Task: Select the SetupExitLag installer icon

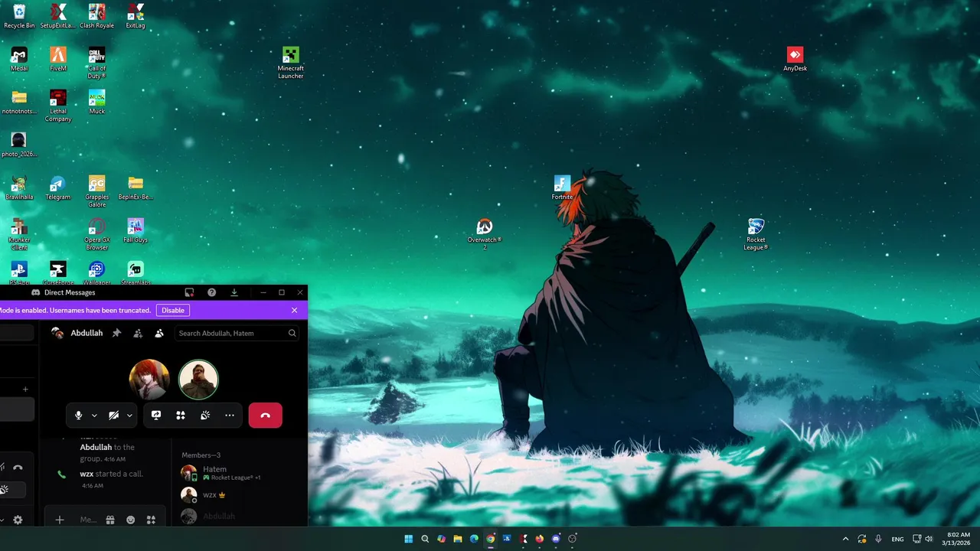Action: (x=58, y=16)
